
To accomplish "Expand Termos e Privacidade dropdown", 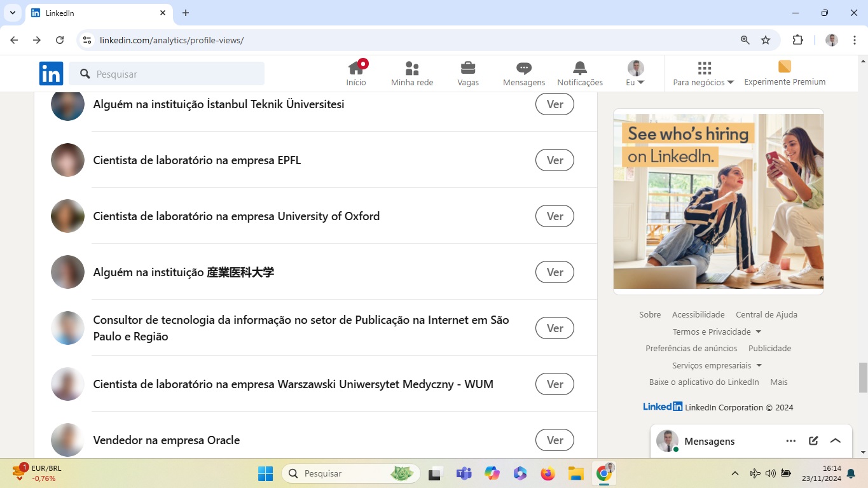I will pyautogui.click(x=717, y=331).
